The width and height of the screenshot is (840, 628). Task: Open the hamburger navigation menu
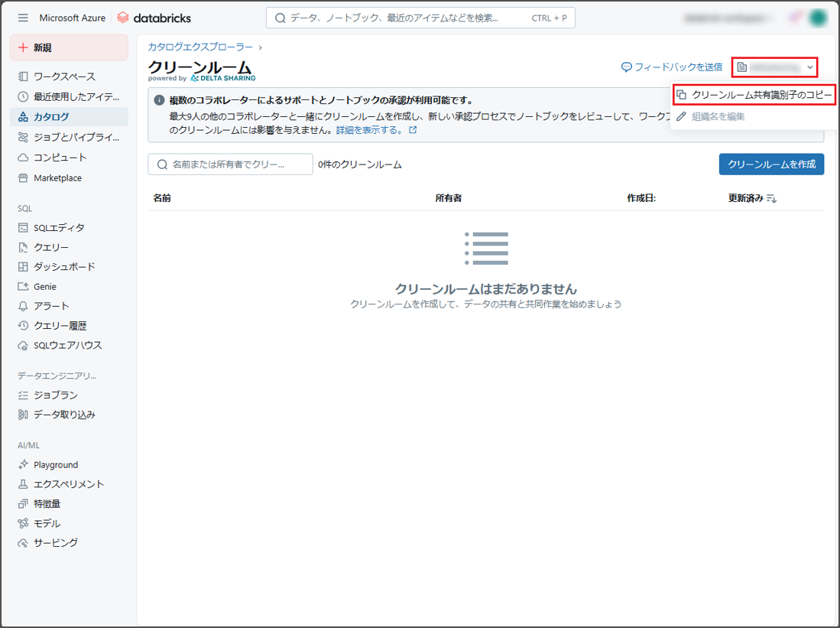[x=23, y=18]
